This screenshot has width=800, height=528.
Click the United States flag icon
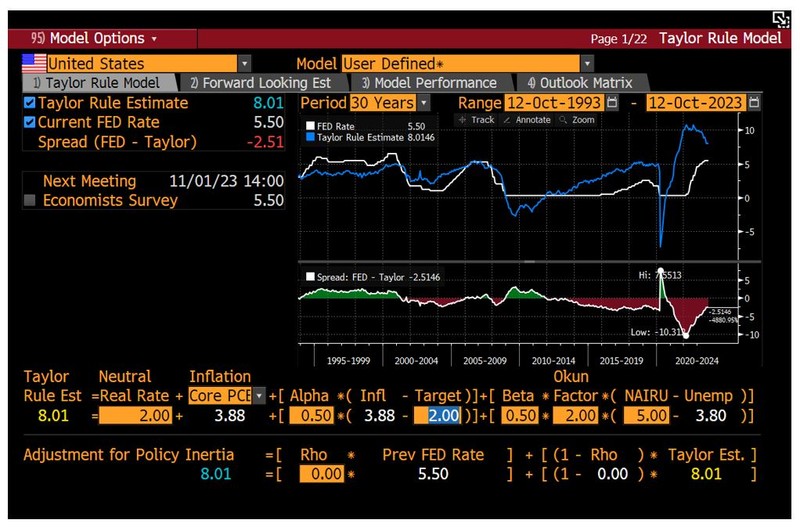coord(32,63)
